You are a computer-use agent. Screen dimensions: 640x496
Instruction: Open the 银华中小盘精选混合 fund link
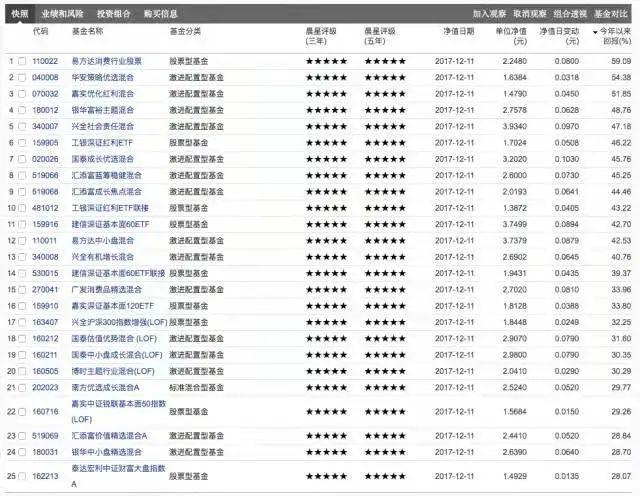tap(107, 452)
